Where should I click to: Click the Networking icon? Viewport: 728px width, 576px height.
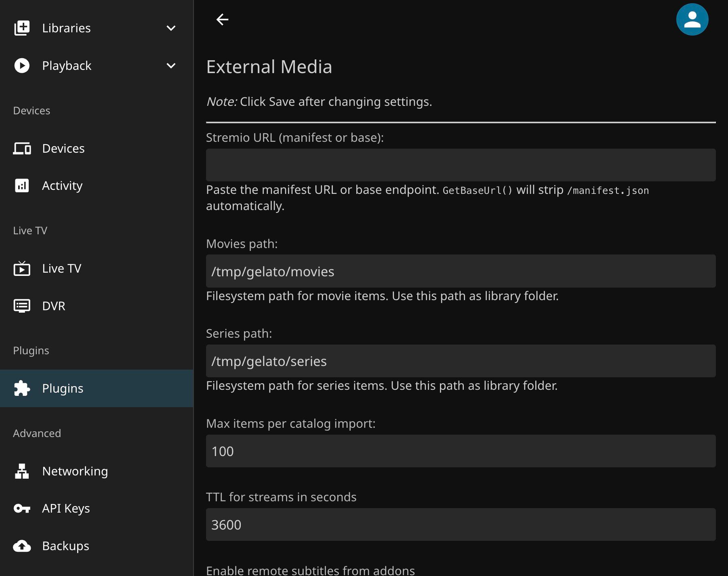pos(22,471)
